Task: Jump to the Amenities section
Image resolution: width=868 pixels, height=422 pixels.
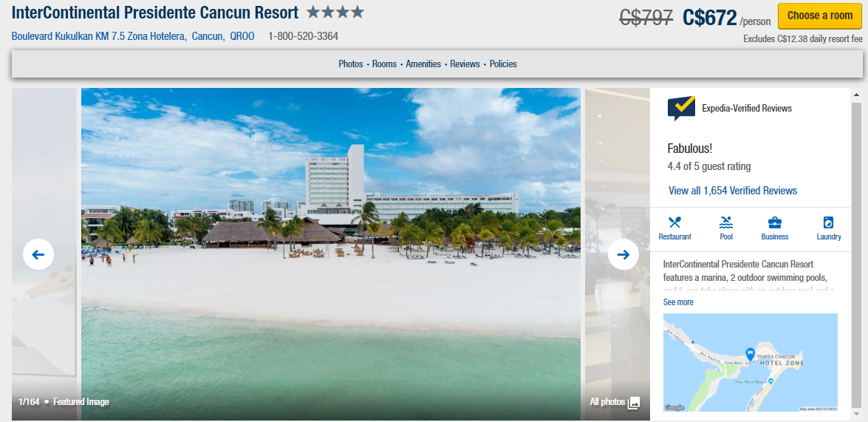Action: (423, 64)
